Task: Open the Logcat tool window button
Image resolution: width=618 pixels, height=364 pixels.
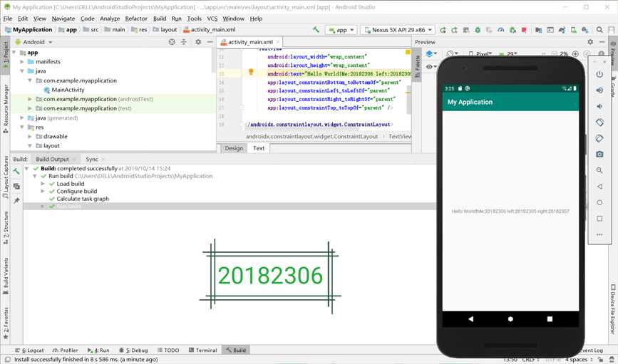Action: click(29, 350)
